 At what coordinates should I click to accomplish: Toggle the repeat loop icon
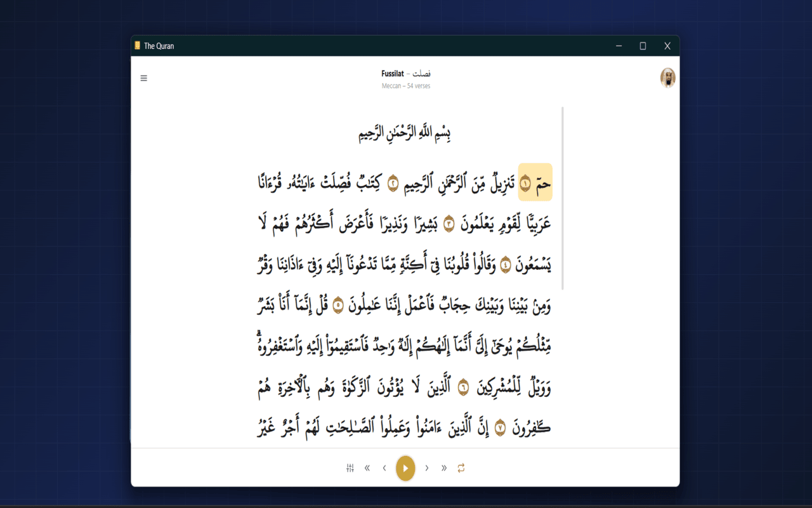tap(461, 468)
